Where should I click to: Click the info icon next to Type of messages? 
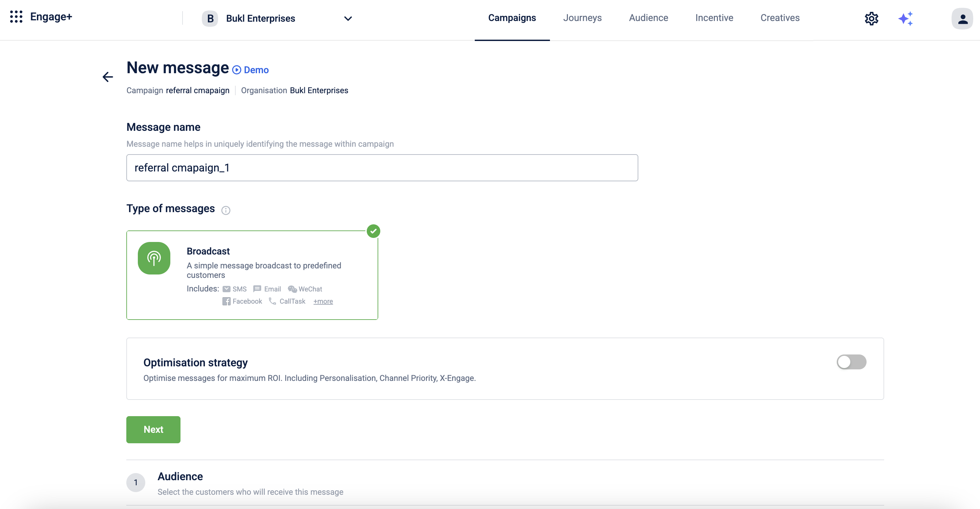click(x=226, y=210)
